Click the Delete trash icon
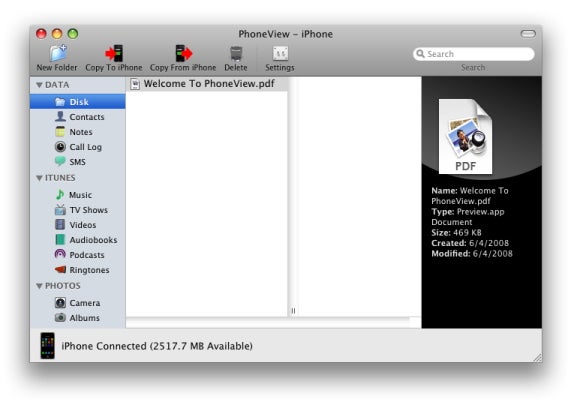 point(236,53)
